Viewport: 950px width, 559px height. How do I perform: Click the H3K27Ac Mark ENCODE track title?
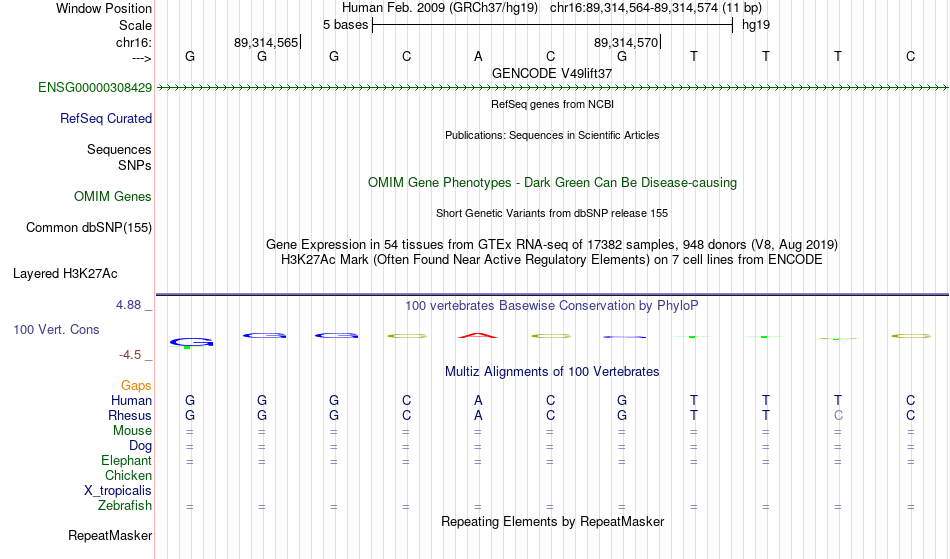pyautogui.click(x=552, y=260)
